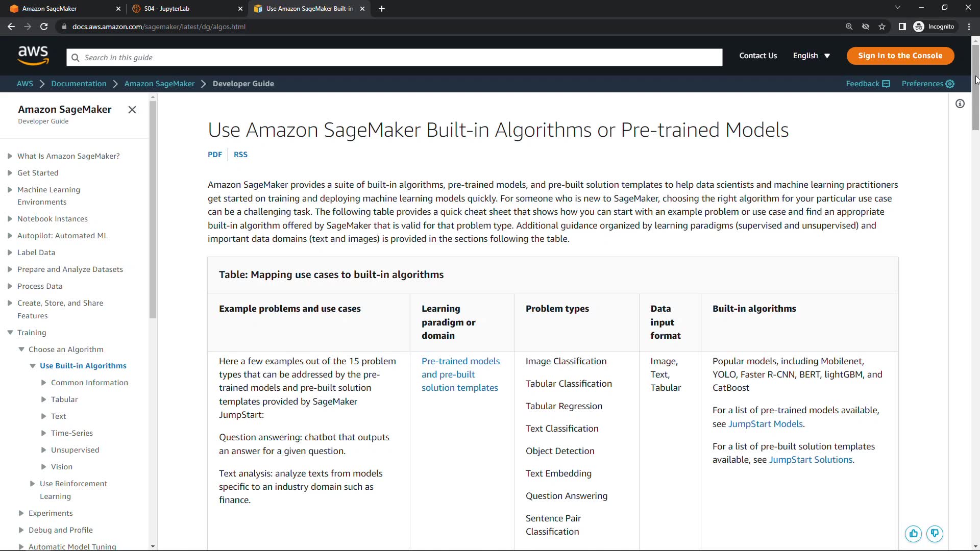The height and width of the screenshot is (551, 980).
Task: Click the AWS logo icon
Action: pos(33,56)
